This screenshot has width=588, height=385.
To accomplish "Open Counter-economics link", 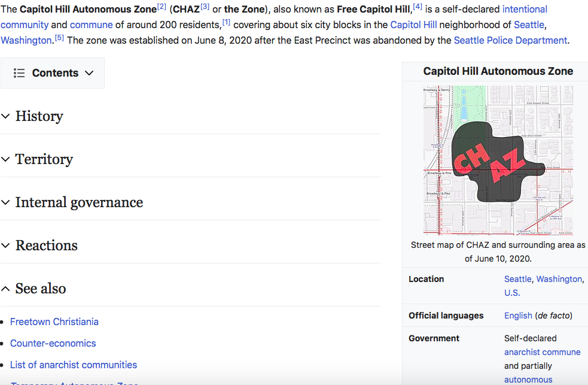I will pos(53,343).
